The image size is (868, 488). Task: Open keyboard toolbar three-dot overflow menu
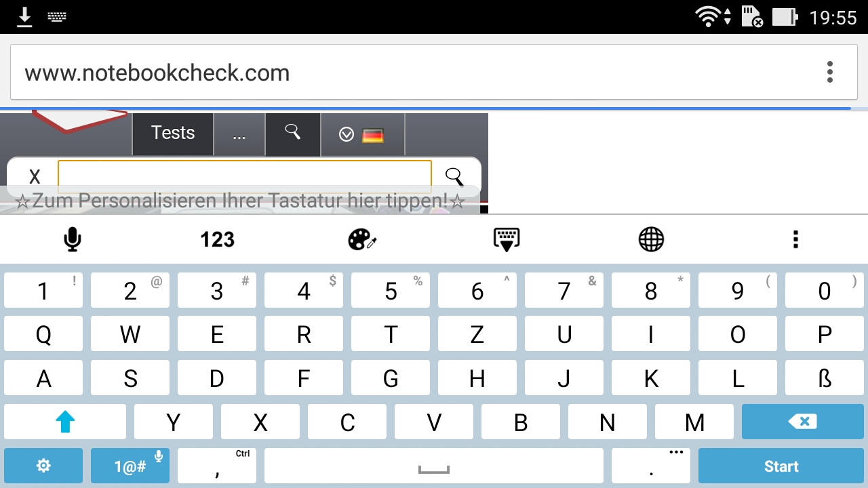pos(795,239)
